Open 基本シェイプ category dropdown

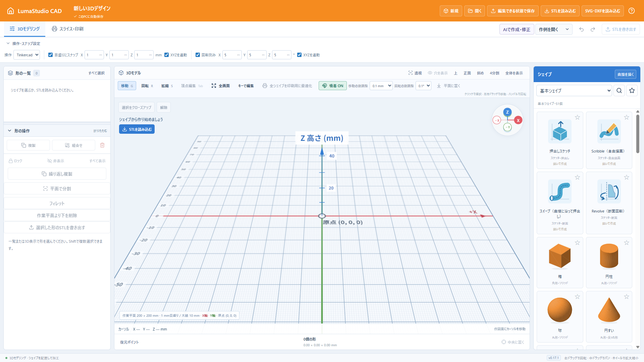pos(574,90)
